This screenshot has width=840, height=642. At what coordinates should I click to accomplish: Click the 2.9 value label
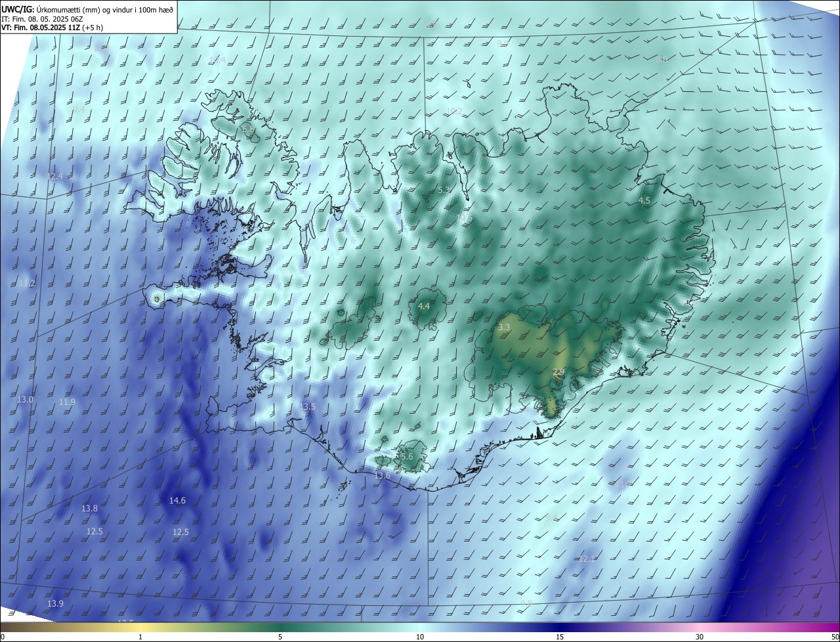(x=558, y=372)
